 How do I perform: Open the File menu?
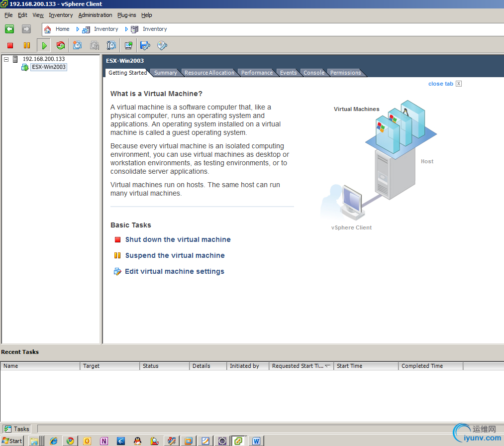(8, 15)
